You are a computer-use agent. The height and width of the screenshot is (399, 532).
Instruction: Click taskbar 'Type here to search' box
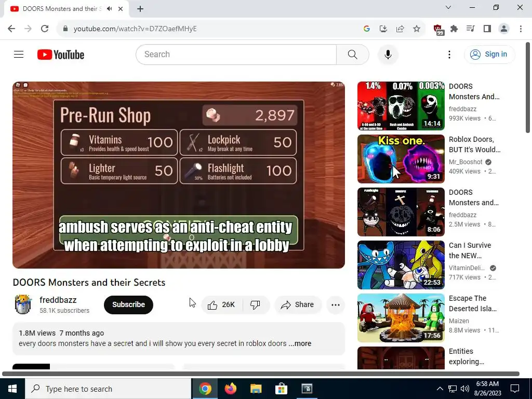[x=108, y=389]
